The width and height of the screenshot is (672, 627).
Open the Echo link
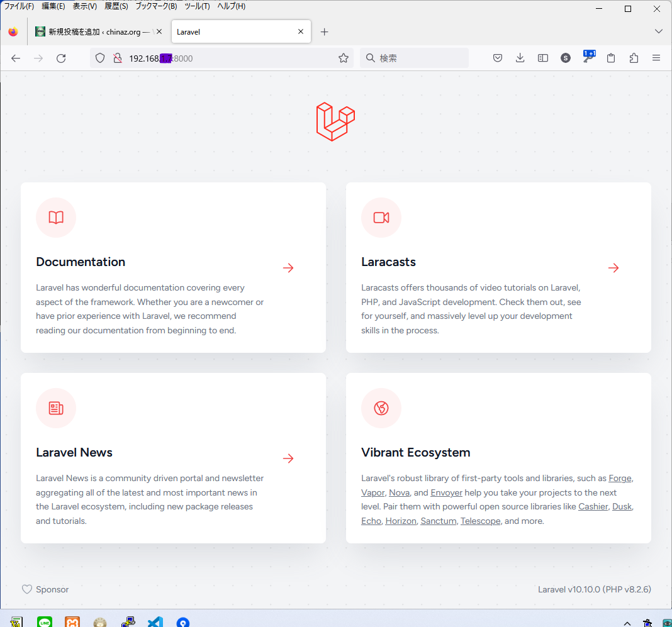pyautogui.click(x=371, y=521)
